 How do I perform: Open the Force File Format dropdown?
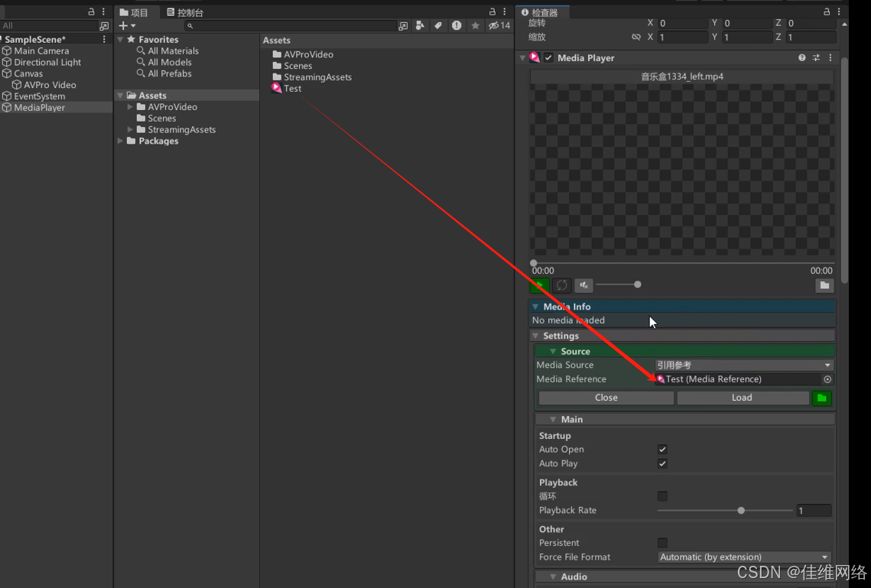click(x=744, y=557)
